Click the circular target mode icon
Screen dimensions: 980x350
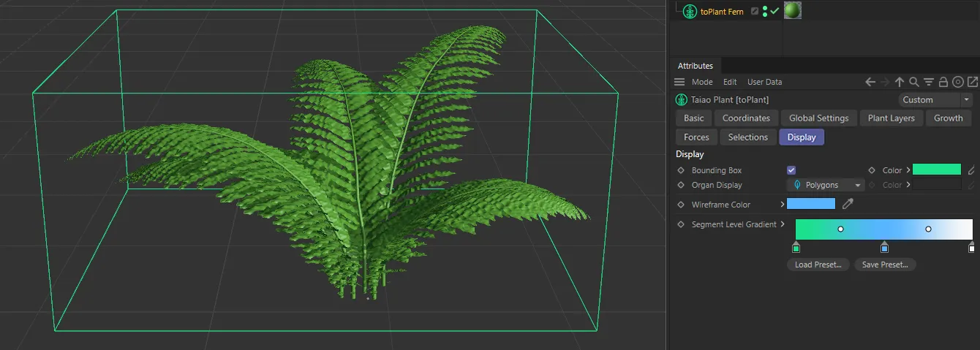pos(958,82)
